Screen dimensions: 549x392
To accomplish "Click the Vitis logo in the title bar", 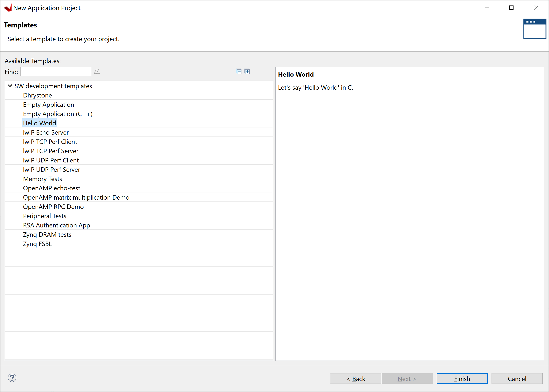I will (8, 8).
